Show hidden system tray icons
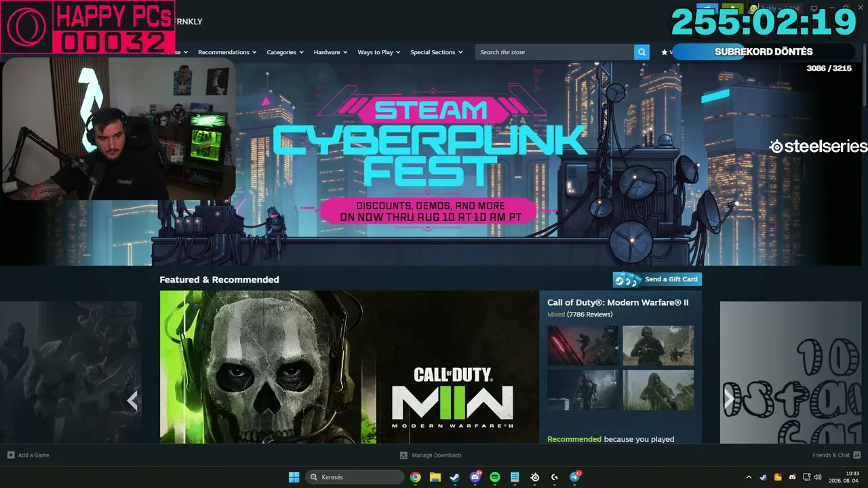Image resolution: width=868 pixels, height=488 pixels. point(749,477)
